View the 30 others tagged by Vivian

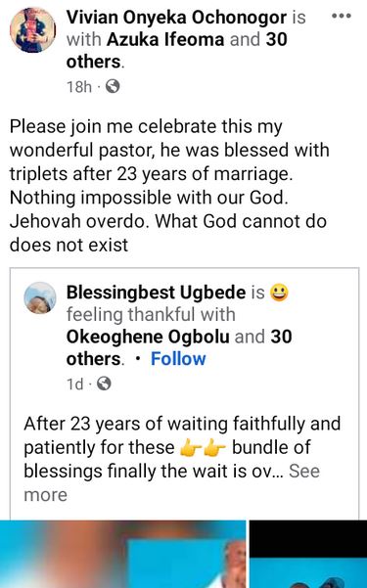177,51
